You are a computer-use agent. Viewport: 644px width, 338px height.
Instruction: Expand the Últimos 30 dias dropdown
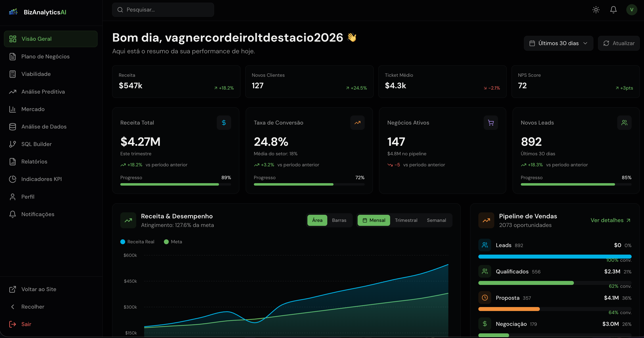tap(558, 43)
